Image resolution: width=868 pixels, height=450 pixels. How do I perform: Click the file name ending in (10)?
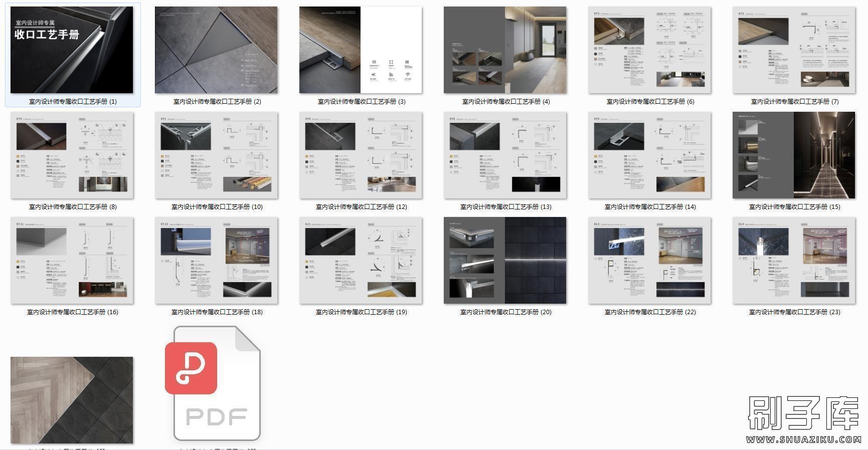(x=217, y=207)
